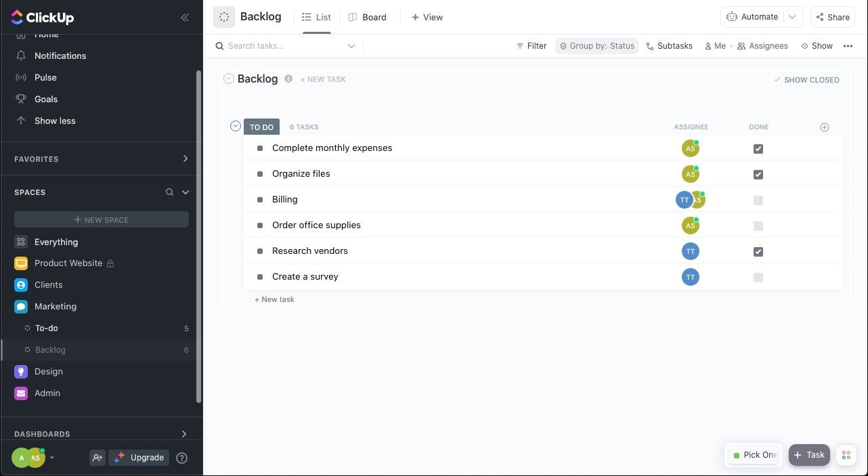Collapse the TO DO status group

click(236, 126)
